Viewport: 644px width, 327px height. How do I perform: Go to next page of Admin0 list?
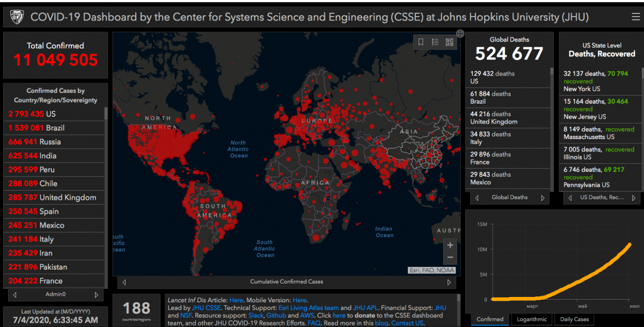pos(96,294)
